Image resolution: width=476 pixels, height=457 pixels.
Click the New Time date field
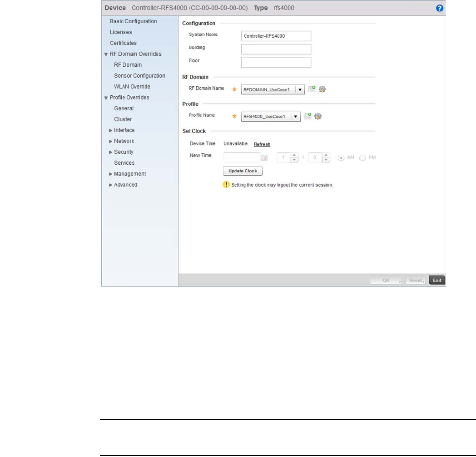pyautogui.click(x=242, y=157)
